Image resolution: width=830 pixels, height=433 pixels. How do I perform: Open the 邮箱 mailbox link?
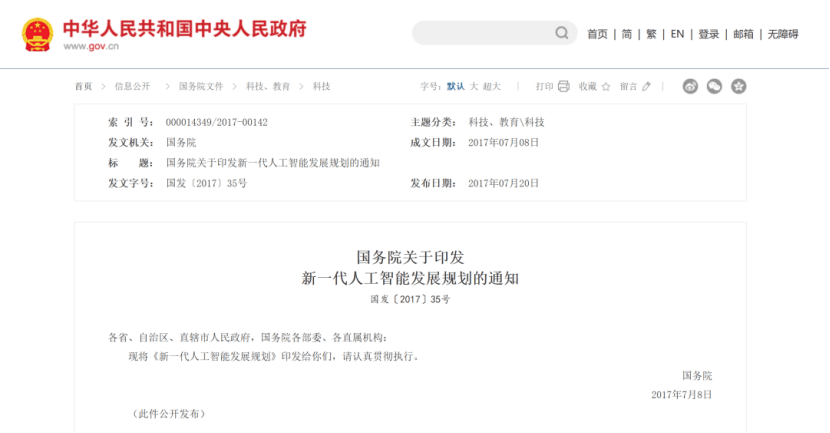coord(743,34)
